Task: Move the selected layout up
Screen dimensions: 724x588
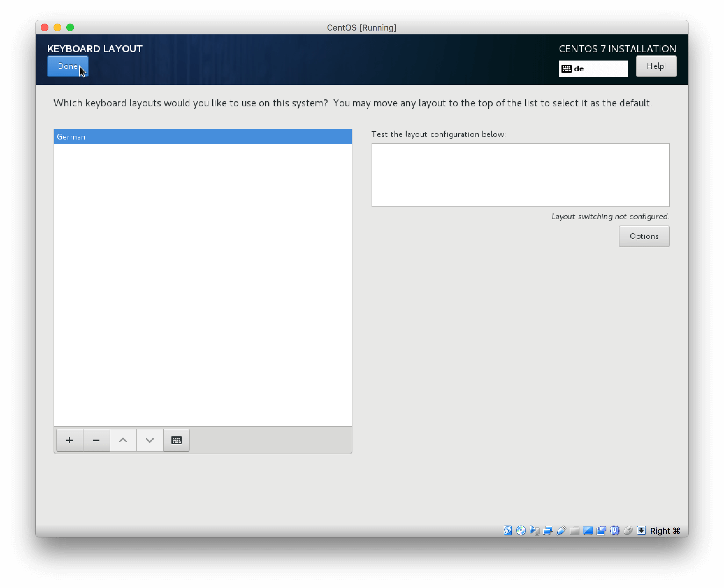Action: (123, 440)
